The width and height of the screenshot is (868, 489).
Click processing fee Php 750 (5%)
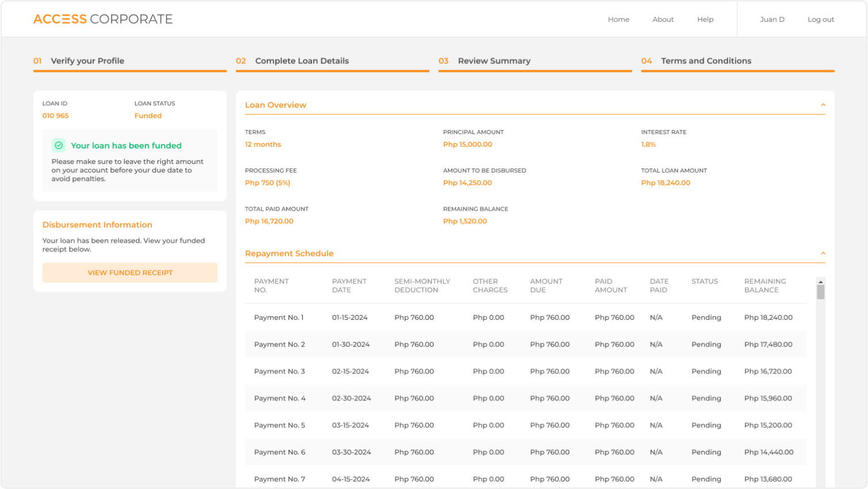coord(267,183)
